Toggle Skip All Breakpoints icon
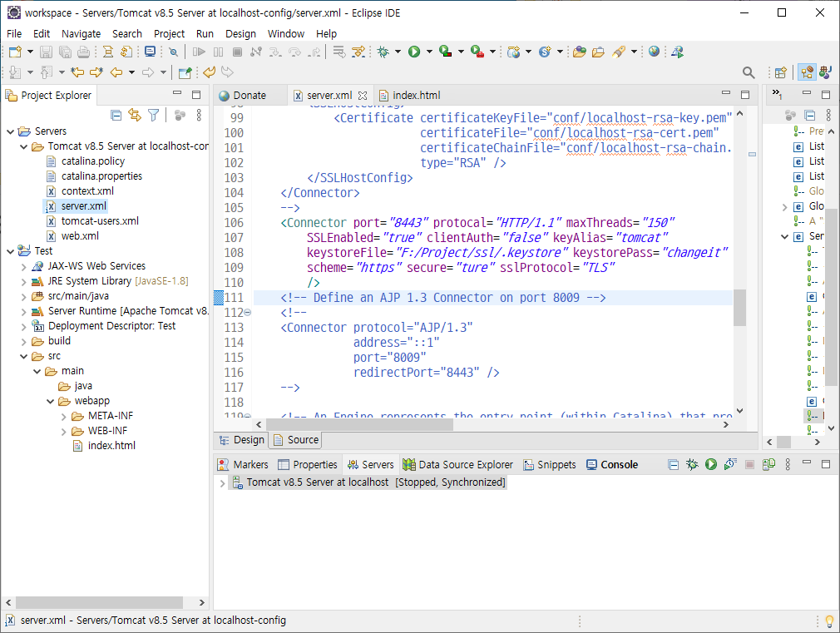Viewport: 840px width, 633px height. click(x=173, y=52)
